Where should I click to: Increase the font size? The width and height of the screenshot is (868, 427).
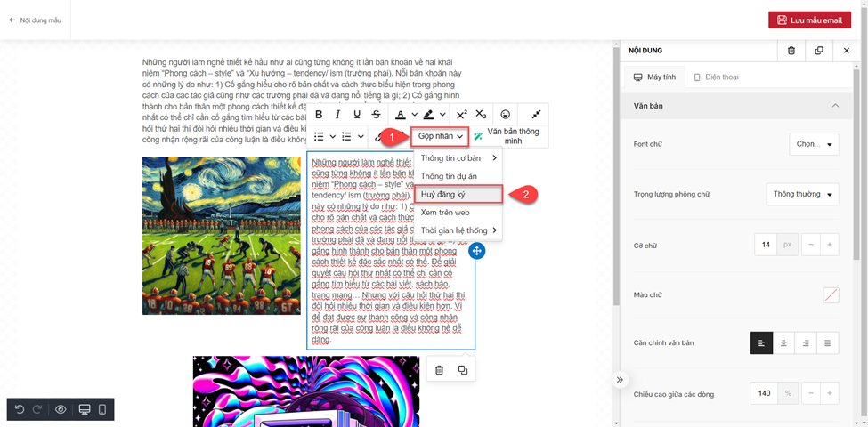click(x=829, y=245)
